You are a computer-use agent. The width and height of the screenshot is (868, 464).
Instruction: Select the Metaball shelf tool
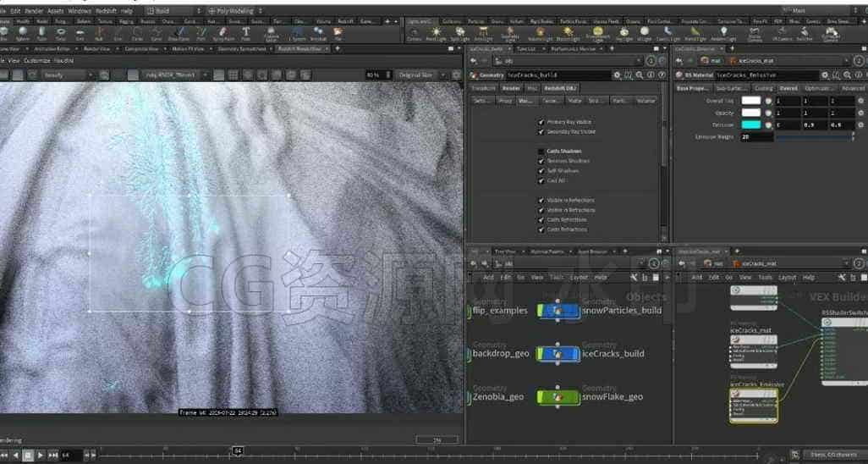point(318,33)
